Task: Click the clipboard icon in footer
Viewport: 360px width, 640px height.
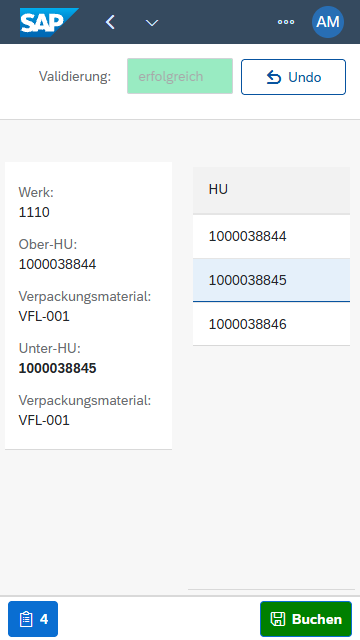Action: coord(26,619)
